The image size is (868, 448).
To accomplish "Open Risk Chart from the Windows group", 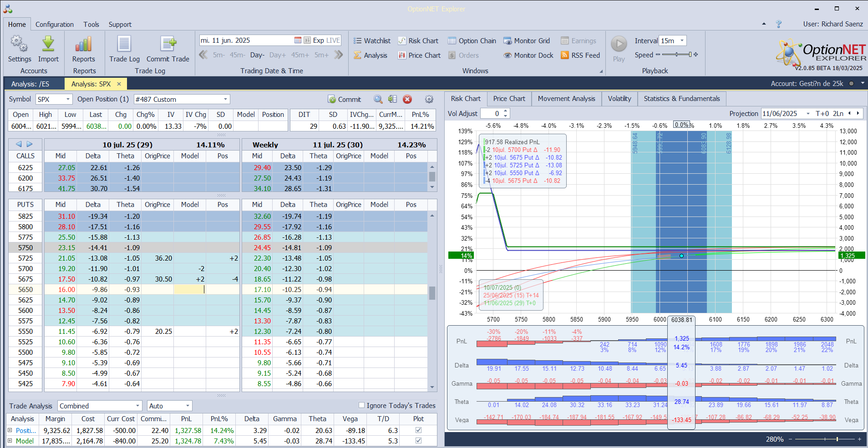I will pos(418,41).
